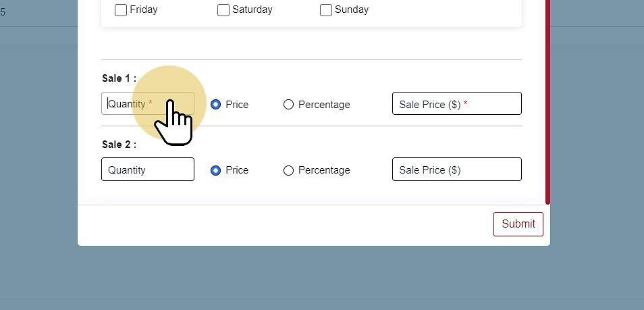The height and width of the screenshot is (310, 644).
Task: Click the dialog's red vertical scrollbar
Action: (x=548, y=101)
